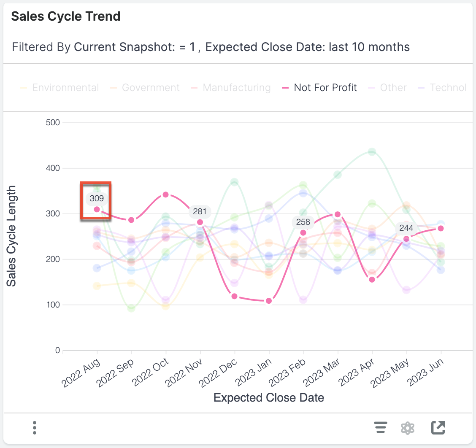This screenshot has width=476, height=448.
Task: Open the filter list icon at bottom right
Action: (x=380, y=427)
